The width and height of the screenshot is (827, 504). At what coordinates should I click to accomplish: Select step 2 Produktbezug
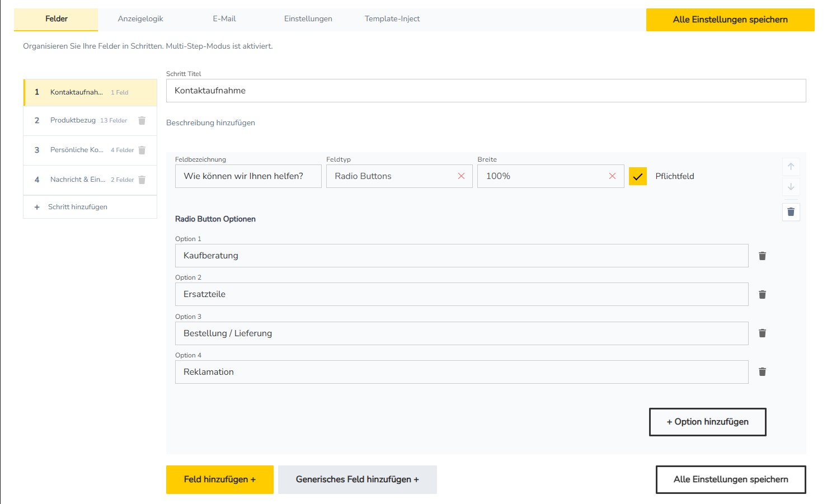[90, 120]
